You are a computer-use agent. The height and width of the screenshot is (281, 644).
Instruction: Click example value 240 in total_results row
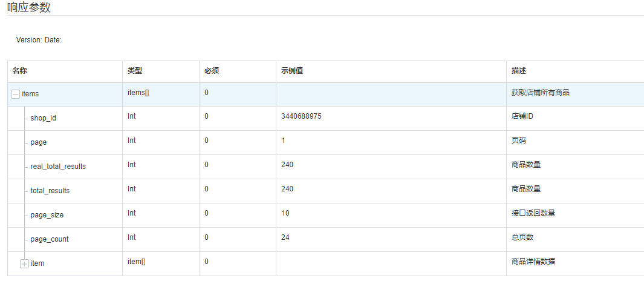(x=287, y=190)
